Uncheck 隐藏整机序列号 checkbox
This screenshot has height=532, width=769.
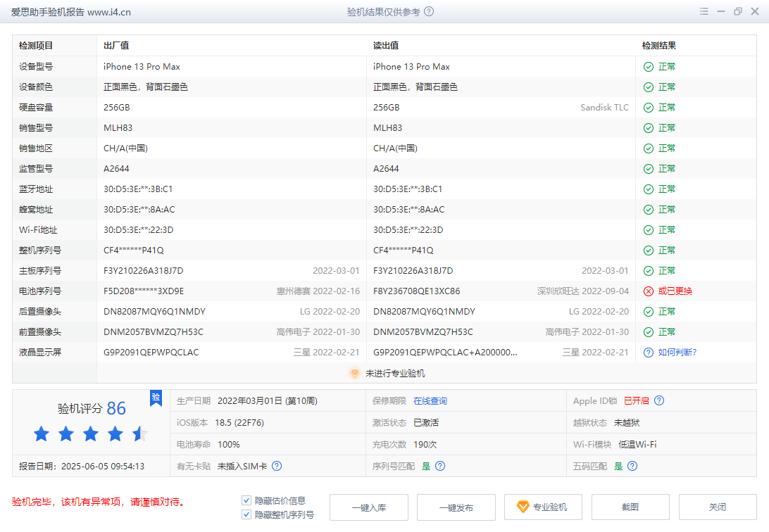[x=246, y=514]
